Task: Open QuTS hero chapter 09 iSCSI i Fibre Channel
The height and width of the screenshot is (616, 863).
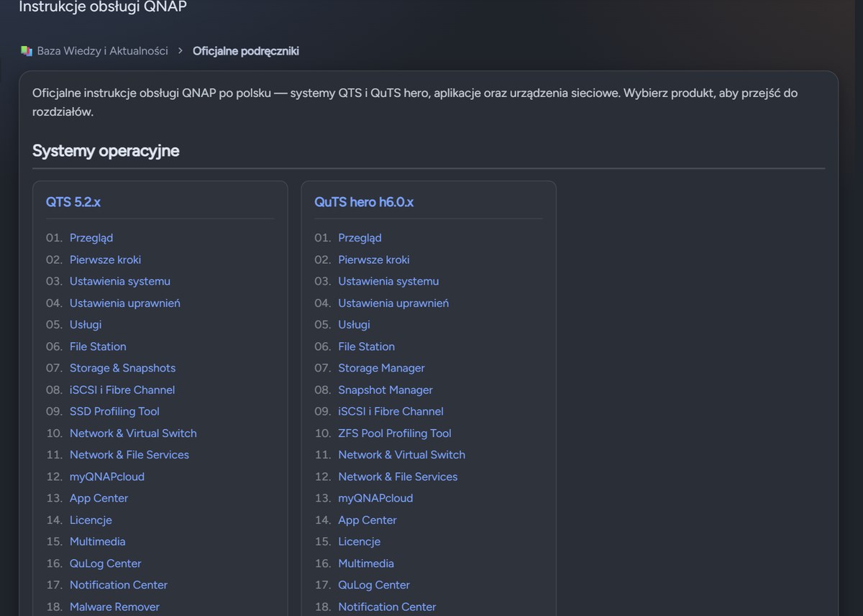Action: pos(391,411)
